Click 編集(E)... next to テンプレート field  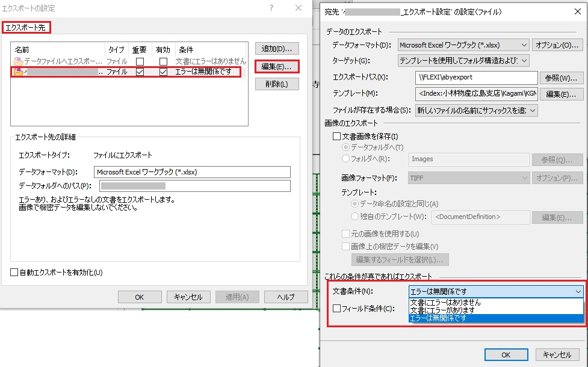point(561,94)
